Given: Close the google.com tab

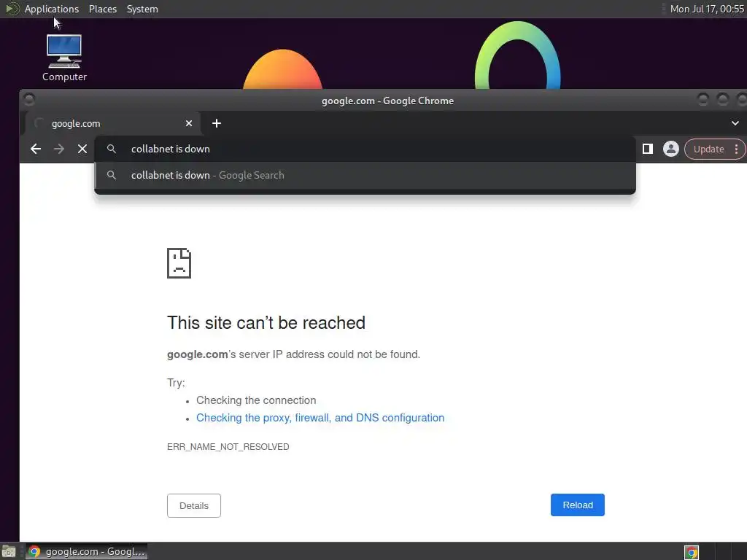Looking at the screenshot, I should [189, 123].
